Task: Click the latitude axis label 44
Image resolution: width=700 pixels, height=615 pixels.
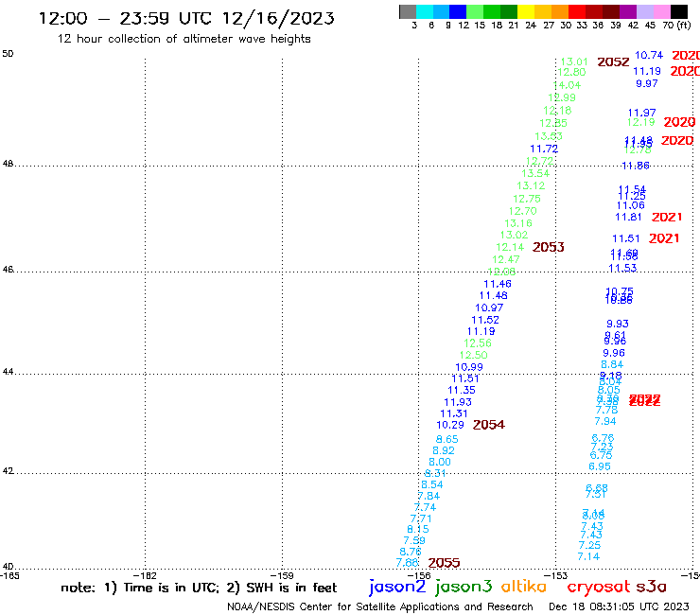Action: point(8,372)
